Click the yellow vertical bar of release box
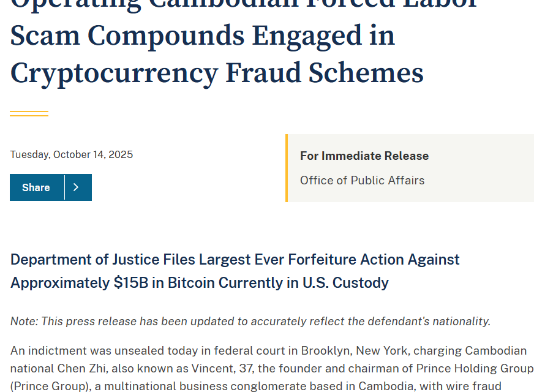The image size is (534, 392). (287, 168)
